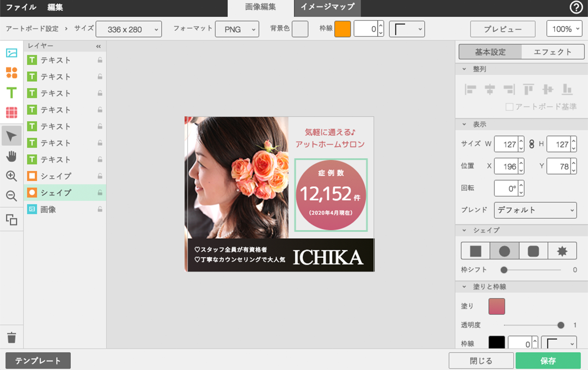Choose the square shape type

(x=475, y=251)
